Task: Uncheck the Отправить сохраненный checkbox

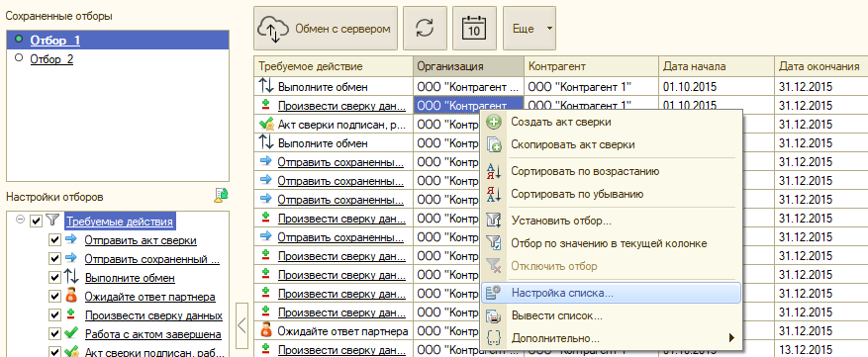Action: coord(54,258)
